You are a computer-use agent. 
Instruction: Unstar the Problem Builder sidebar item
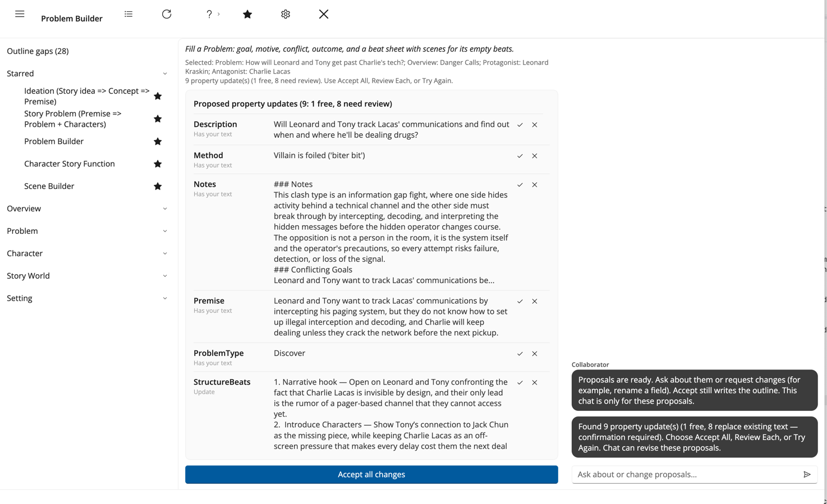click(158, 141)
